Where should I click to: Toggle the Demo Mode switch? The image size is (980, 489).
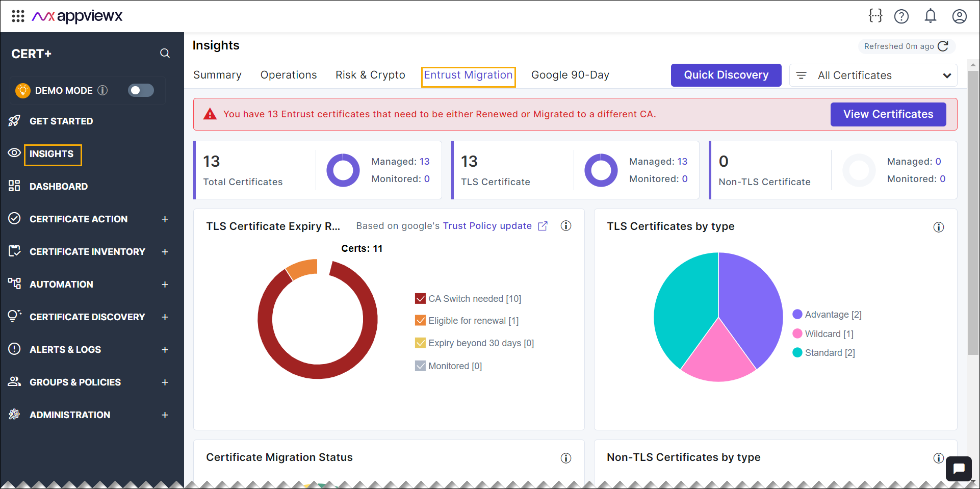tap(141, 90)
